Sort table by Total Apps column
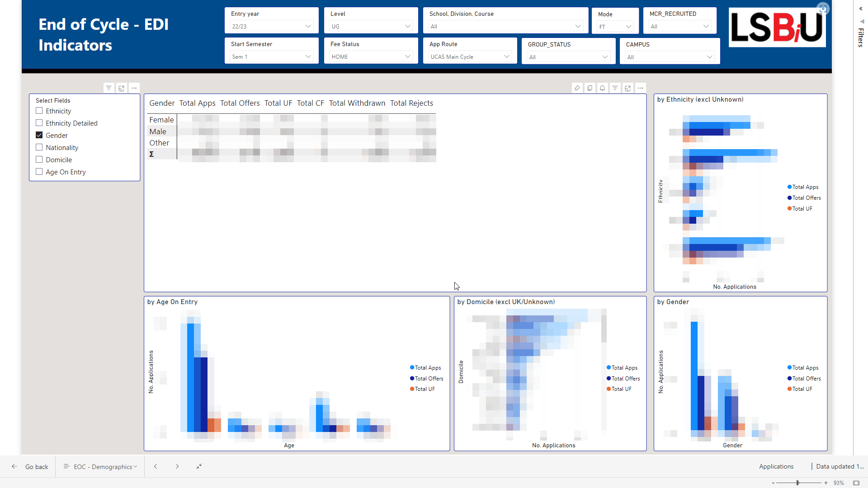 (197, 103)
